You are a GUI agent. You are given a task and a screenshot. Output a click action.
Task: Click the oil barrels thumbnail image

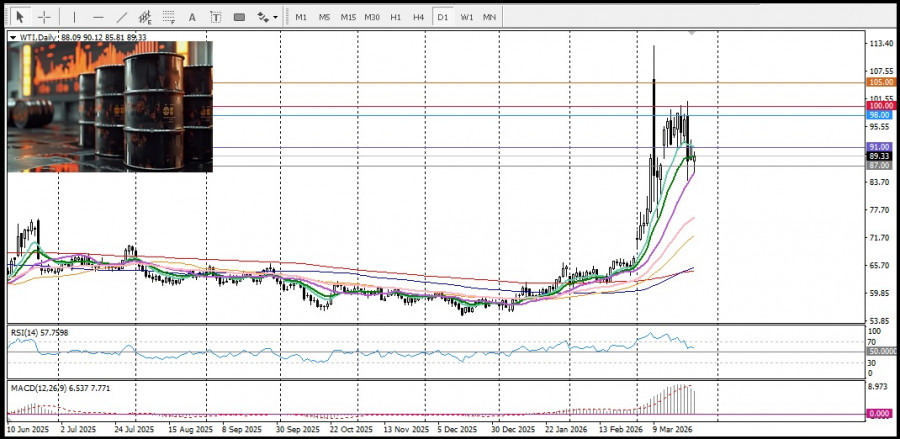coord(110,106)
